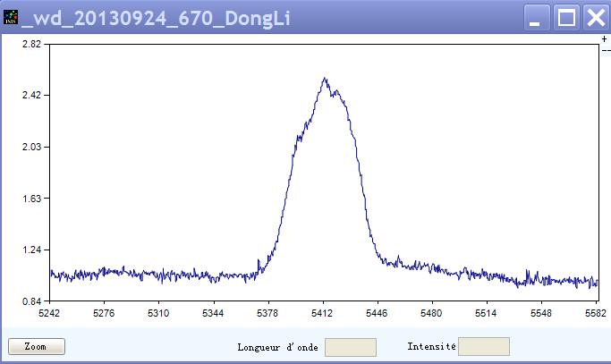
Task: Click the 0.84 label on the y-axis
Action: click(19, 301)
